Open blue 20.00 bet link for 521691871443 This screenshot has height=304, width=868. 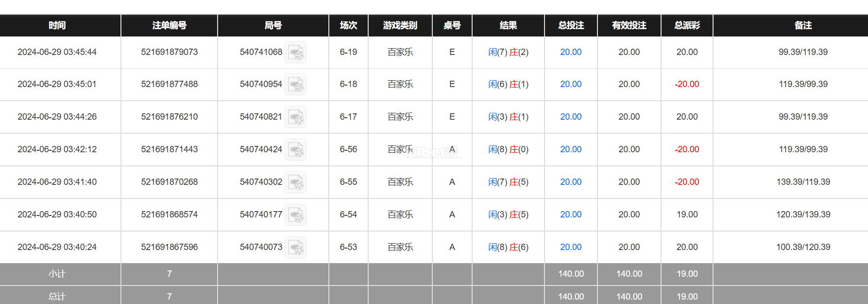coord(571,149)
